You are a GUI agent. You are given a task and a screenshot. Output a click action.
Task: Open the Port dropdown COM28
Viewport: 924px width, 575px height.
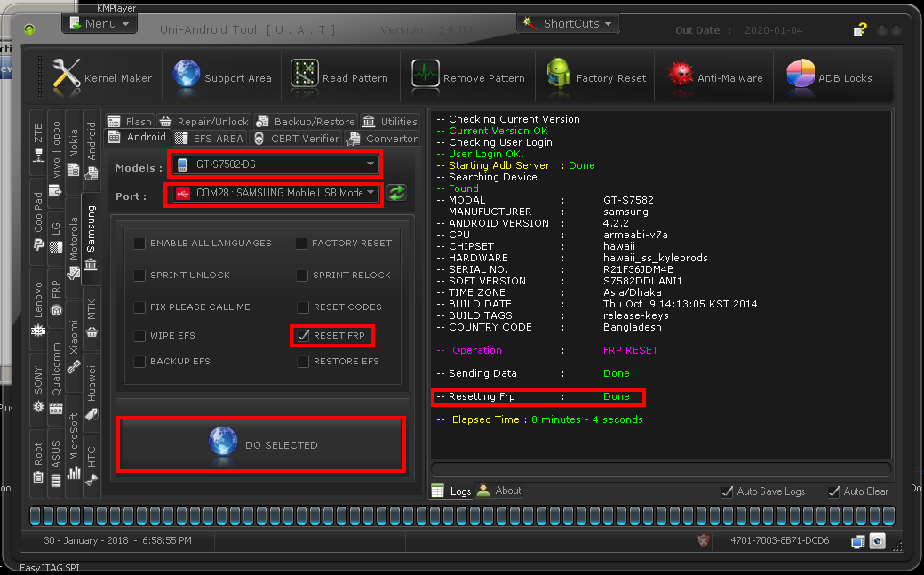coord(275,193)
